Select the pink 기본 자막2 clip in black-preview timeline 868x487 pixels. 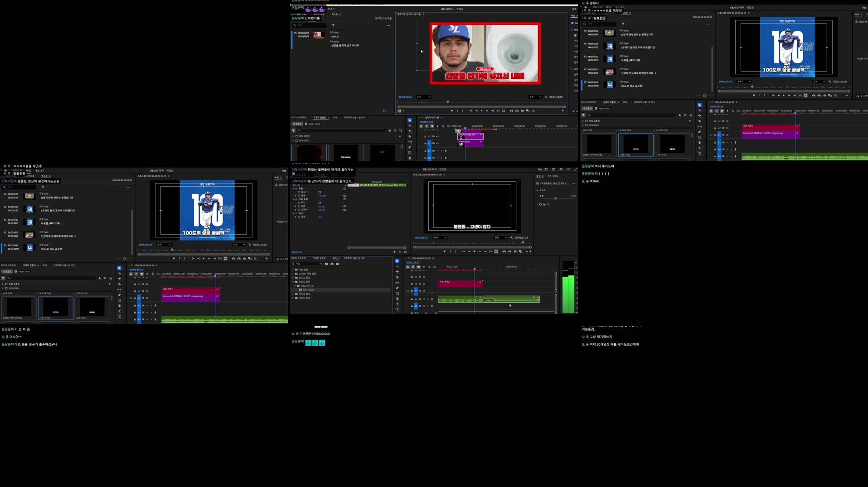coord(461,284)
